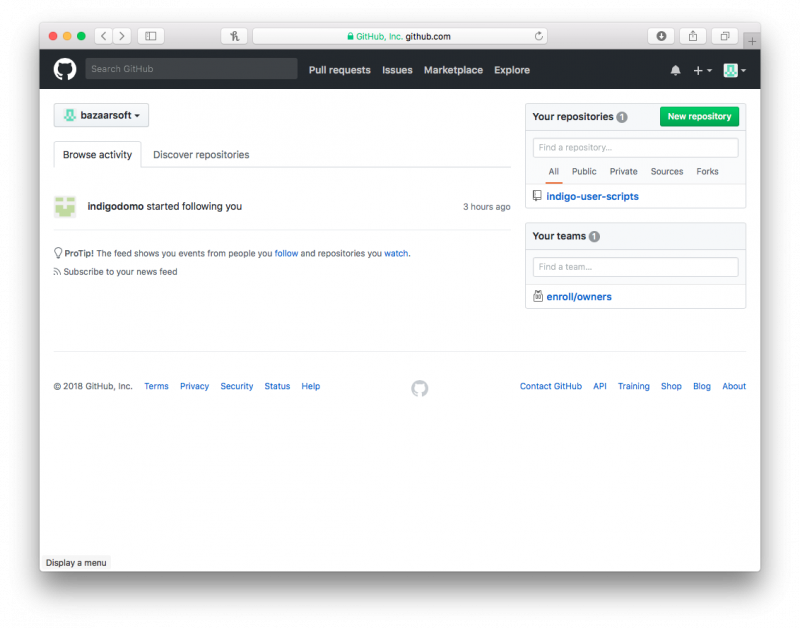Click the indigodomo avatar thumbnail
The image size is (800, 628).
click(x=65, y=207)
